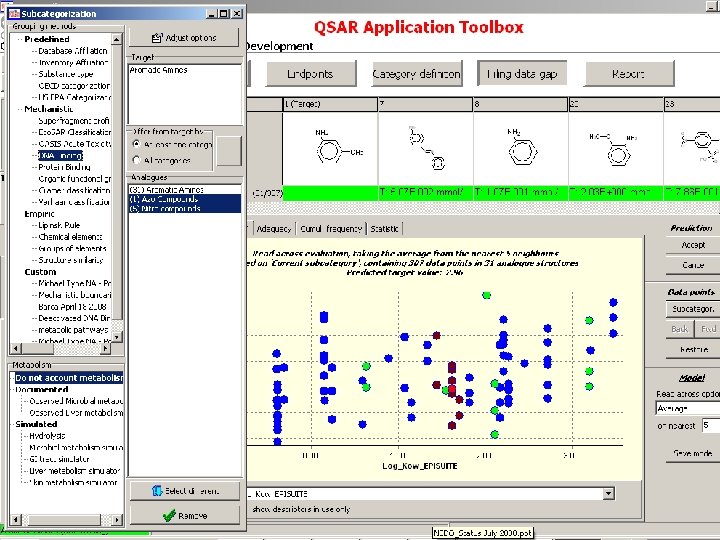720x540 pixels.
Task: Click the Save model button
Action: (x=693, y=453)
